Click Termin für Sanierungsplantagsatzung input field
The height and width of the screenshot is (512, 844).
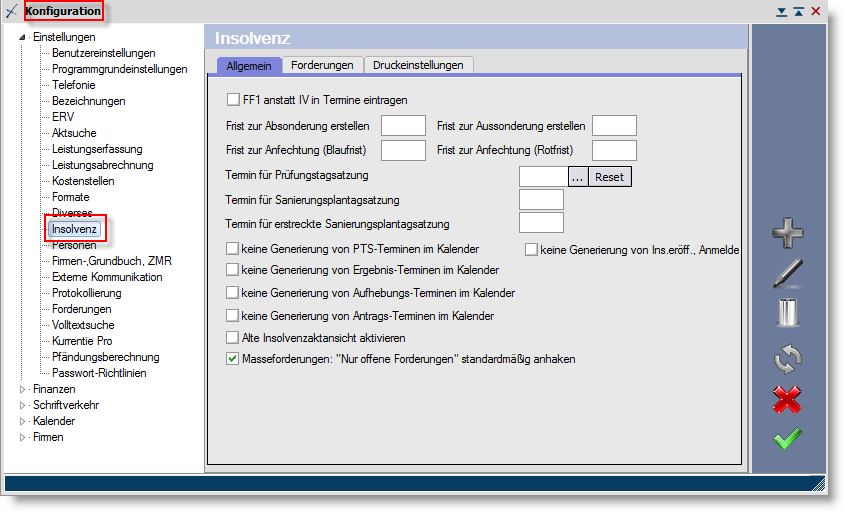(541, 199)
